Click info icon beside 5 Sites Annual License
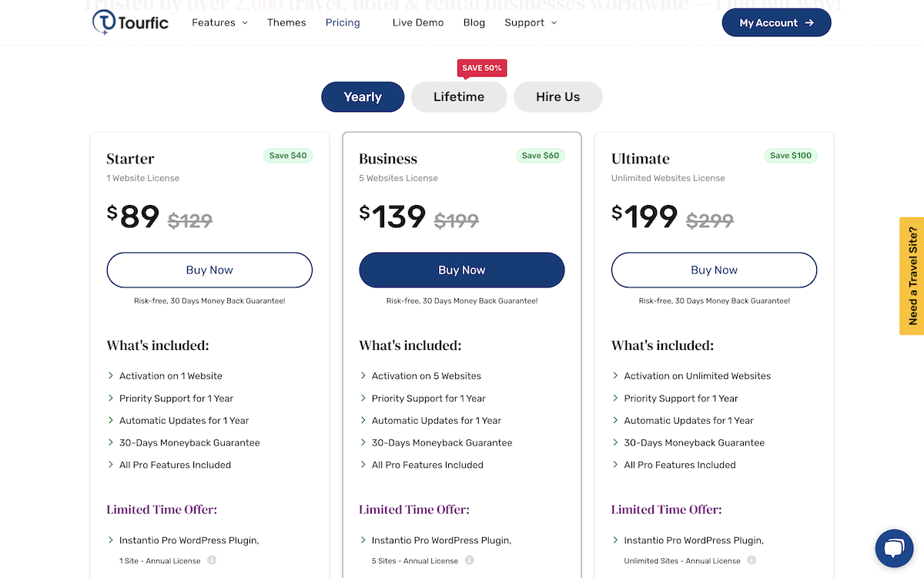The image size is (924, 578). tap(469, 560)
